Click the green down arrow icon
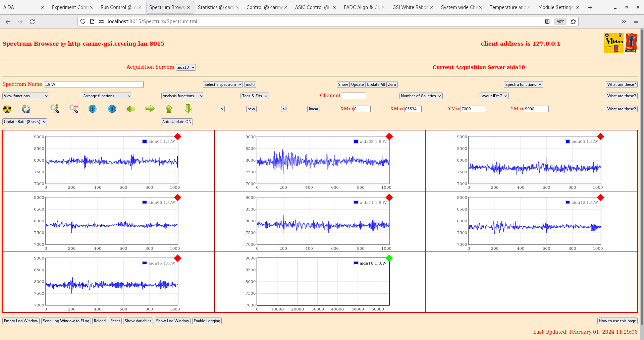The height and width of the screenshot is (340, 644). pyautogui.click(x=188, y=109)
